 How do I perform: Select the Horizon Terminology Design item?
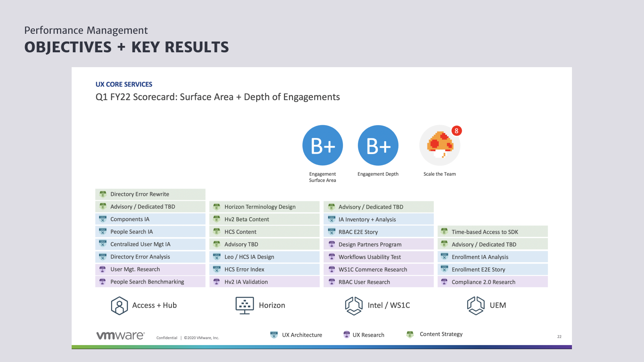tap(264, 207)
